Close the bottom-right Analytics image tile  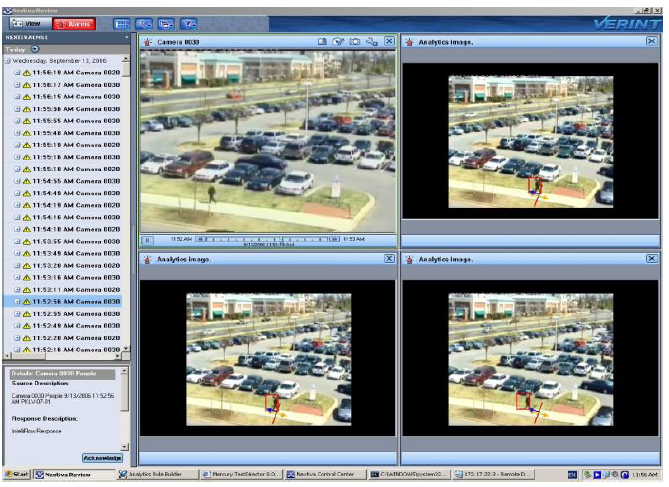(652, 258)
